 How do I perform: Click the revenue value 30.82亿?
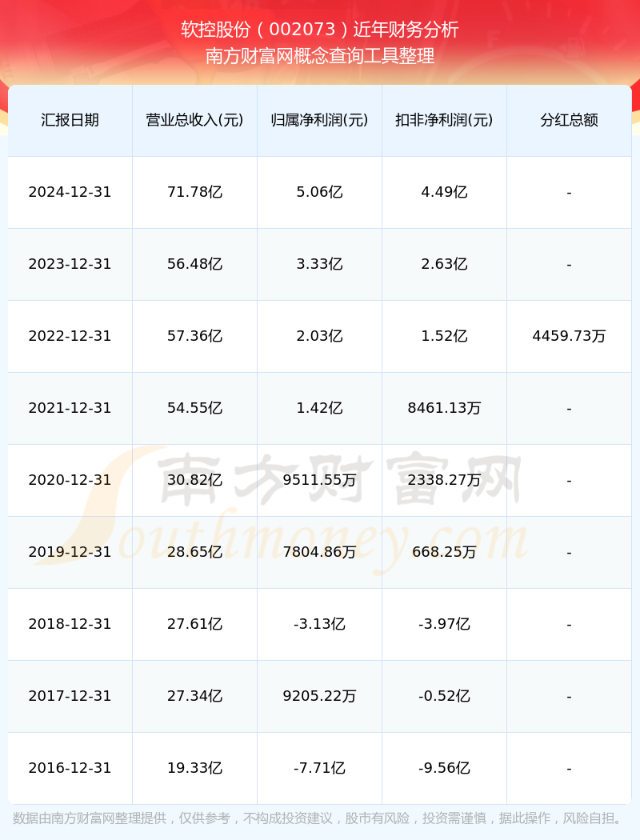(195, 480)
